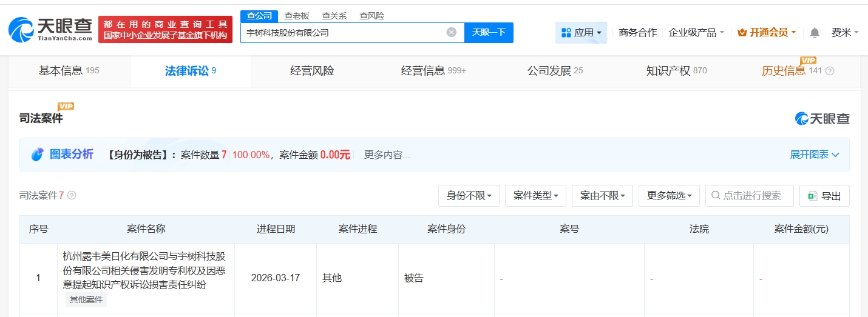The height and width of the screenshot is (317, 868).
Task: Click the magnifier icon in the case search field
Action: [x=715, y=195]
